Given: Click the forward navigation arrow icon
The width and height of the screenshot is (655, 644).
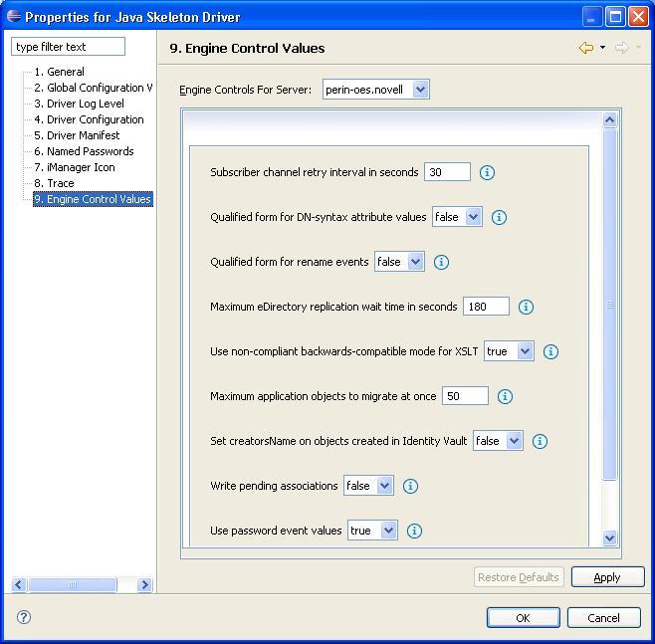Looking at the screenshot, I should [621, 48].
